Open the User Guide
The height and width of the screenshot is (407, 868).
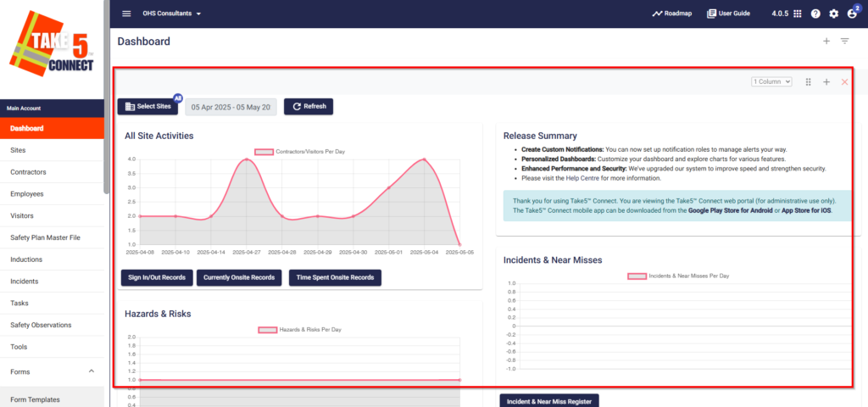click(x=728, y=14)
